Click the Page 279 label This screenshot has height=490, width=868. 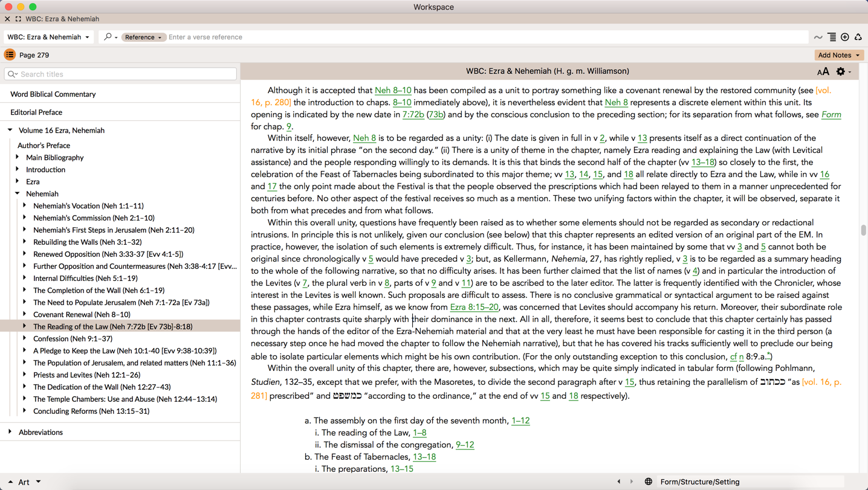pos(34,55)
